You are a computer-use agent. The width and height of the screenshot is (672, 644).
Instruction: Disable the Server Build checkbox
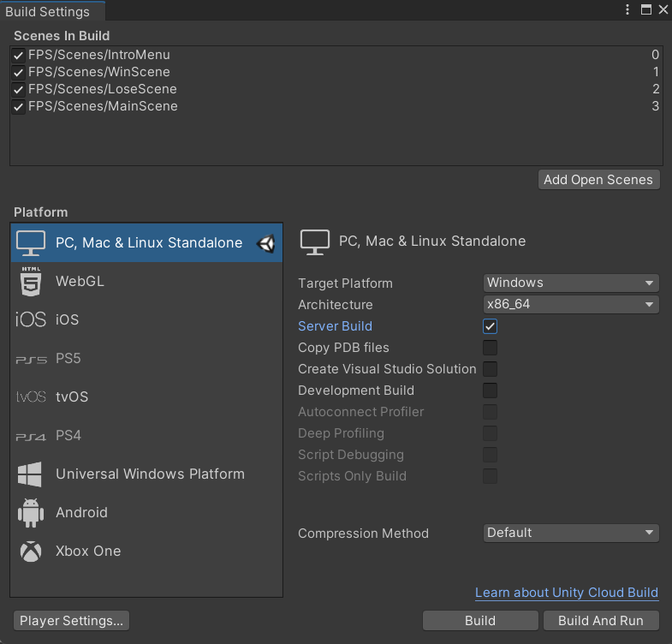click(490, 326)
